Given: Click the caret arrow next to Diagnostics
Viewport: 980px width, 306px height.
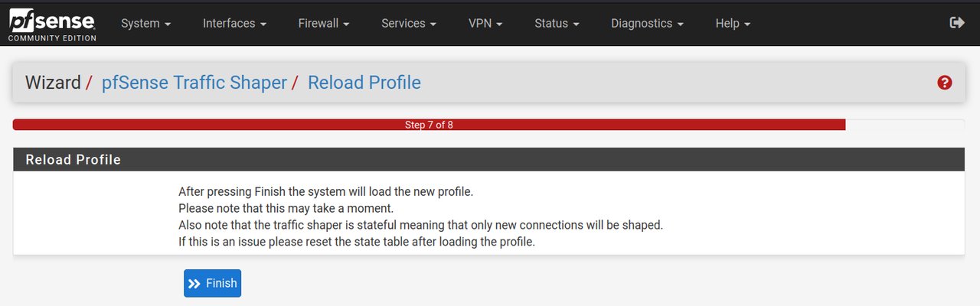Looking at the screenshot, I should (x=680, y=24).
